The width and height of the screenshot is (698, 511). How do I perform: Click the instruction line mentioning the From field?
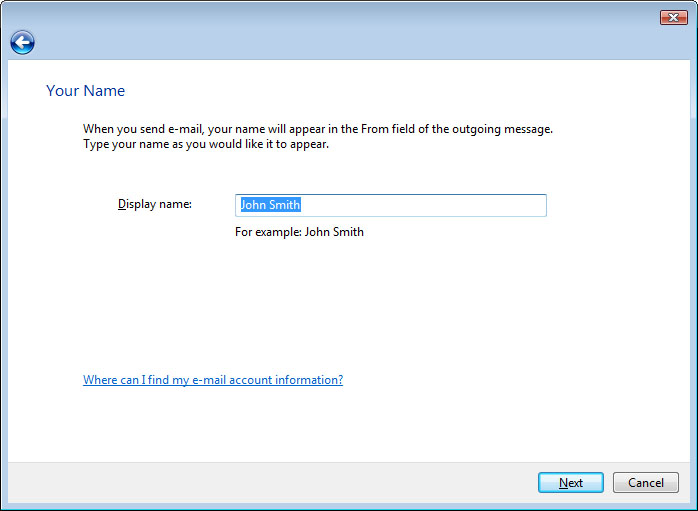click(317, 129)
